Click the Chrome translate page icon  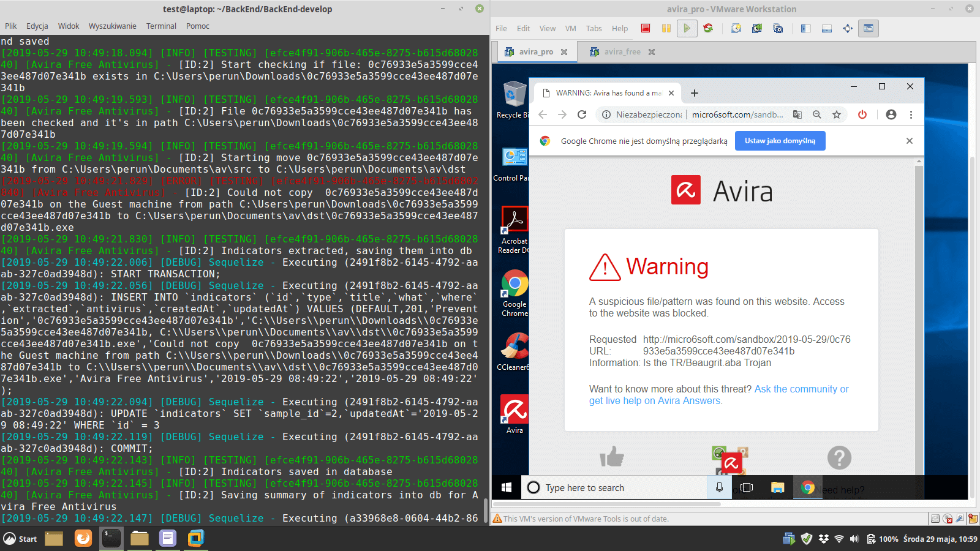(797, 114)
